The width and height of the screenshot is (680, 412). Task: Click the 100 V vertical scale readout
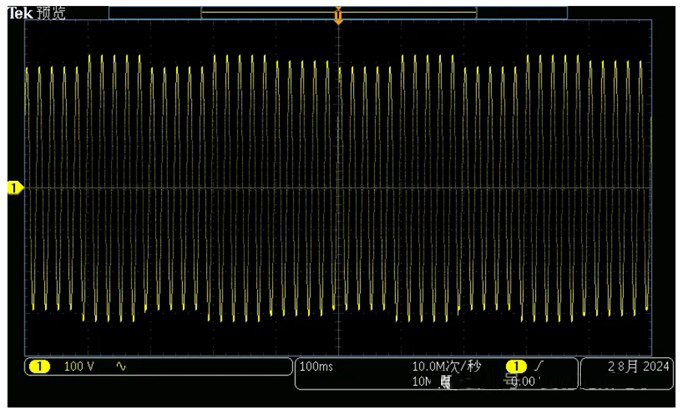point(79,367)
